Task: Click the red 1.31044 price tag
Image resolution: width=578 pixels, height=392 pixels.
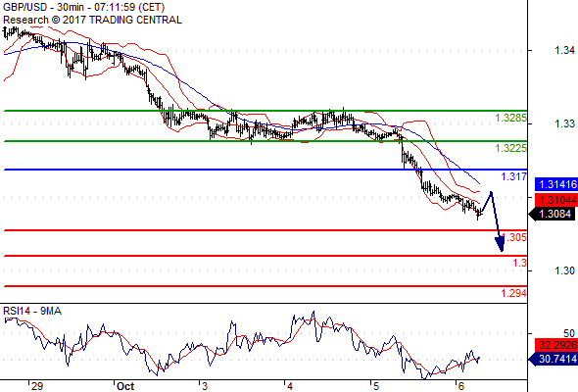Action: pyautogui.click(x=556, y=200)
